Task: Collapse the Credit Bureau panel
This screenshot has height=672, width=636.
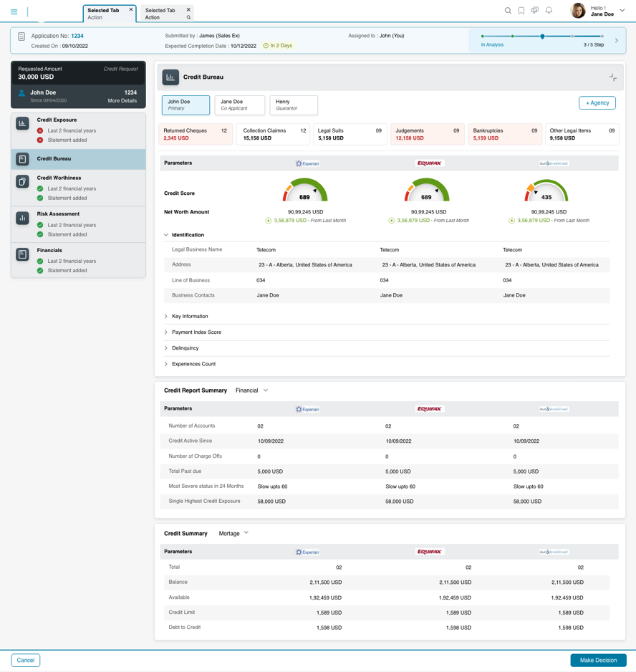Action: (612, 77)
